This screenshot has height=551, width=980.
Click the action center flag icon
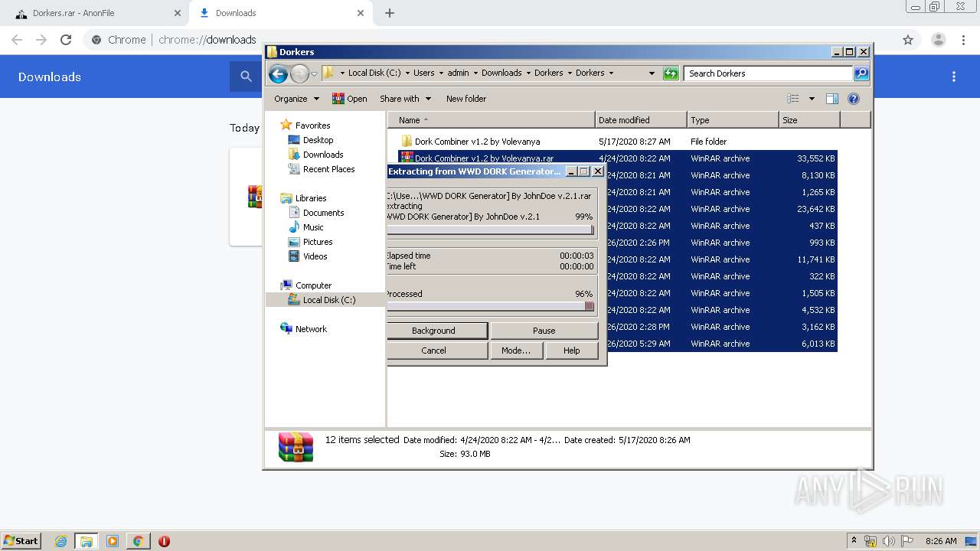point(907,541)
